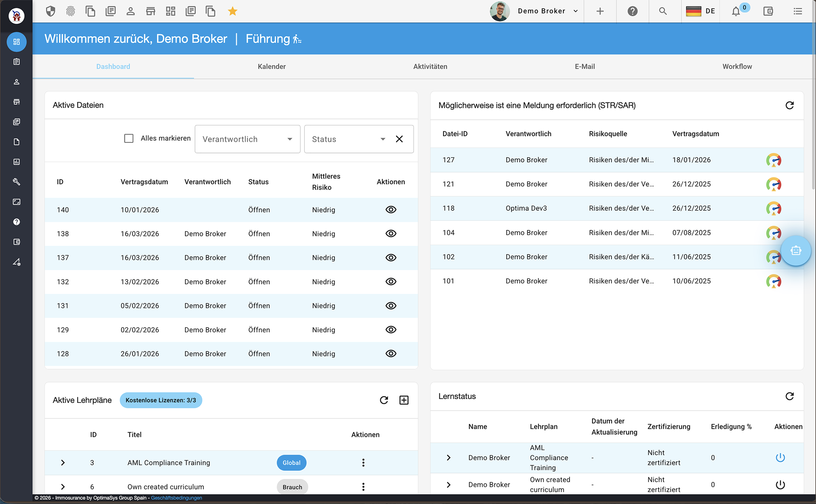
Task: Click the fingerprint icon in top toolbar
Action: click(x=71, y=11)
